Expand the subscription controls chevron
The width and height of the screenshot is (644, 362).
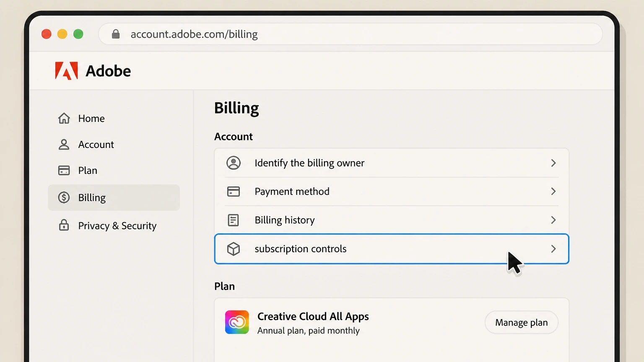coord(553,249)
